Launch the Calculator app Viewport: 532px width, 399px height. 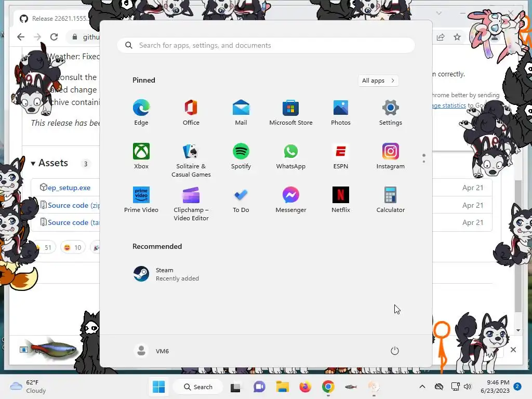pos(391,200)
